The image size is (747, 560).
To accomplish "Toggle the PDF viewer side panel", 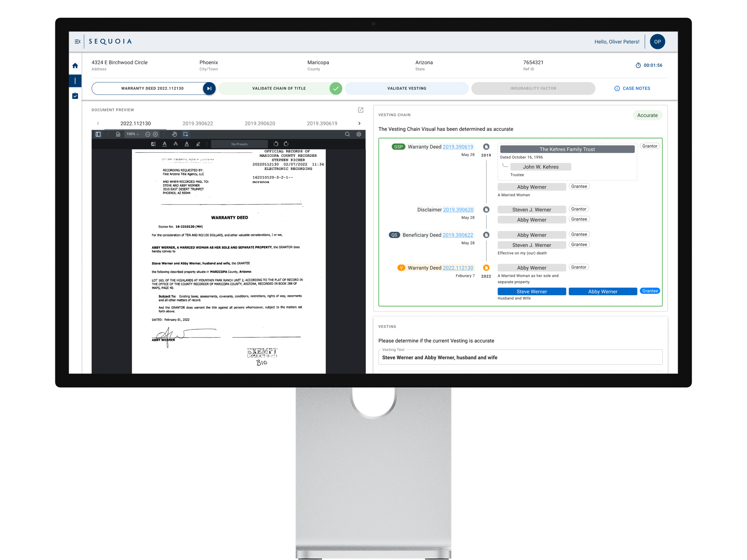I will coord(98,134).
